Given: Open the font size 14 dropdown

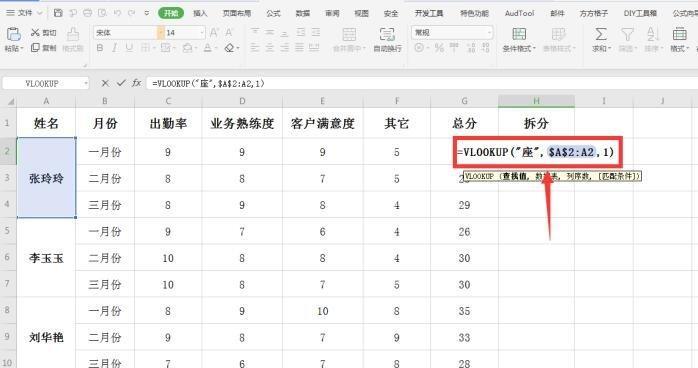Looking at the screenshot, I should [x=202, y=32].
